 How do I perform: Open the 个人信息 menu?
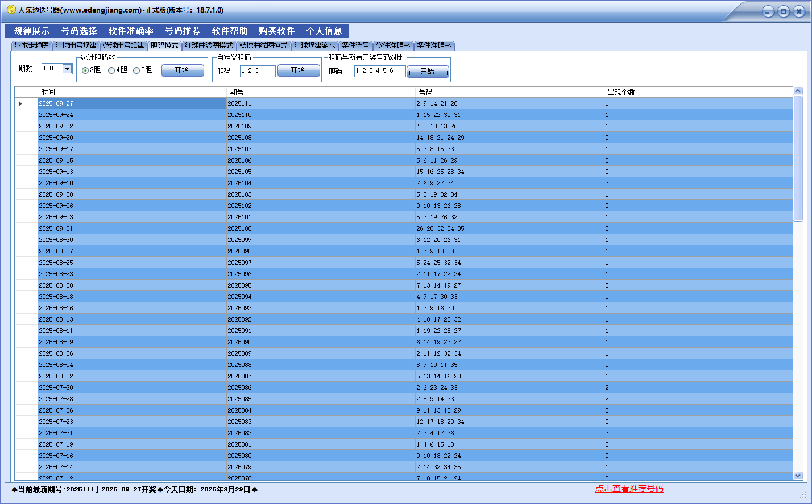[x=324, y=31]
